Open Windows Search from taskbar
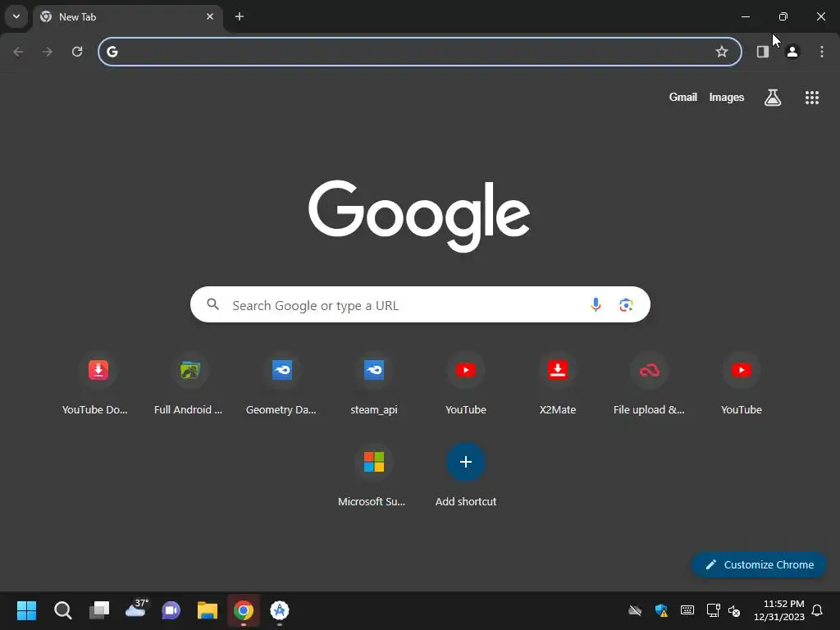Screen dimensions: 840x630 click(62, 610)
